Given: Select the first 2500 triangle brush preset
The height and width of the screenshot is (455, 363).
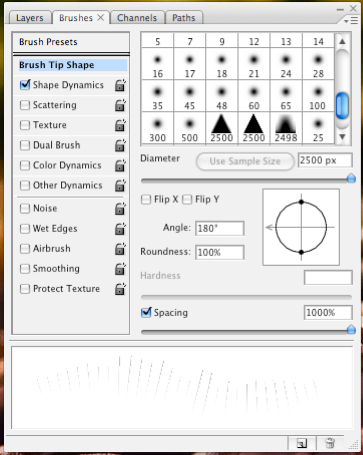Looking at the screenshot, I should pyautogui.click(x=222, y=129).
